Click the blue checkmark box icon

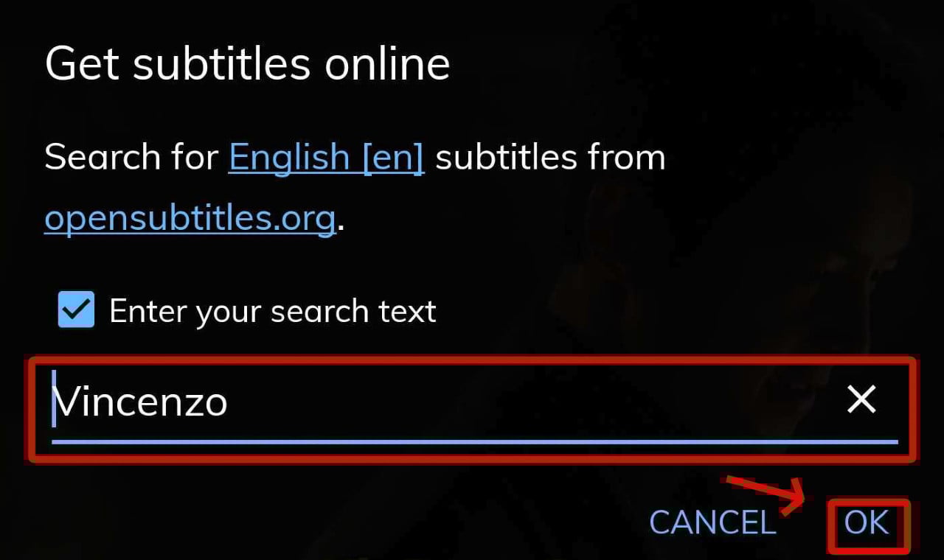pos(76,309)
